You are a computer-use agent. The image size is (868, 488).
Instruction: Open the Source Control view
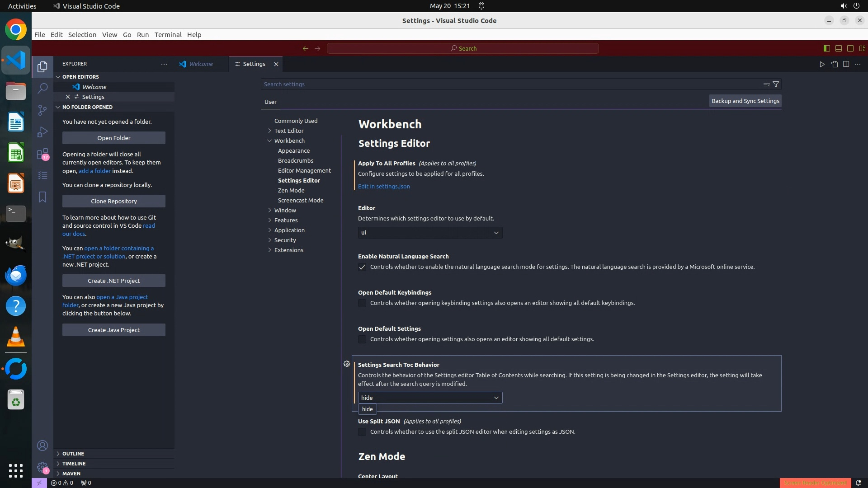point(42,110)
